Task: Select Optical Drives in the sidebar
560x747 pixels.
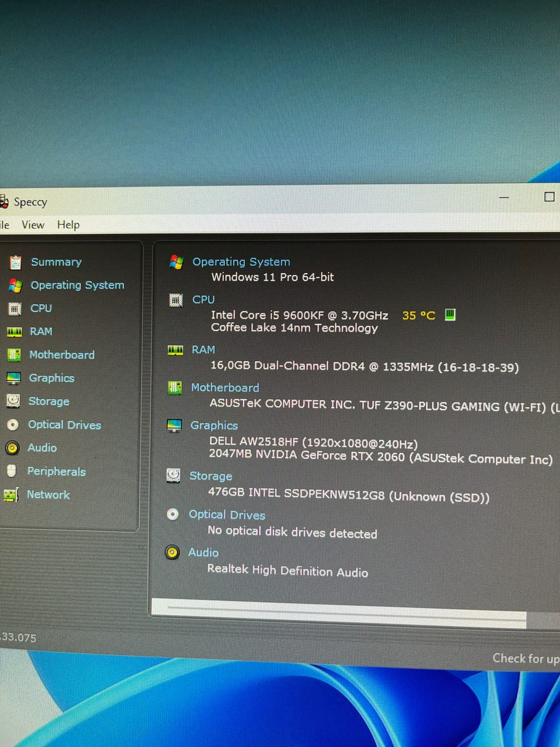Action: (65, 425)
